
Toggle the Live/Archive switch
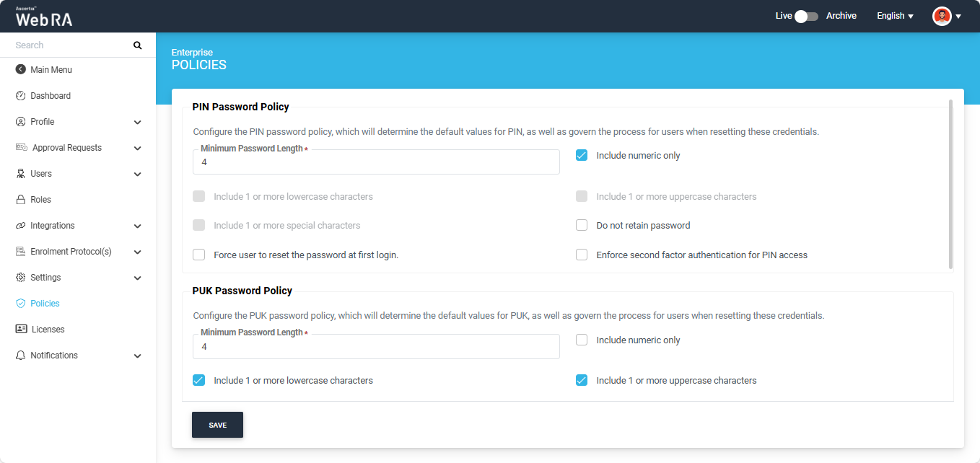tap(805, 16)
